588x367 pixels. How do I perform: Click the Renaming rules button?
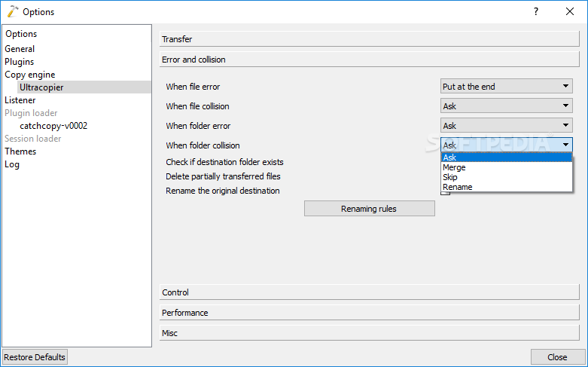pyautogui.click(x=369, y=209)
